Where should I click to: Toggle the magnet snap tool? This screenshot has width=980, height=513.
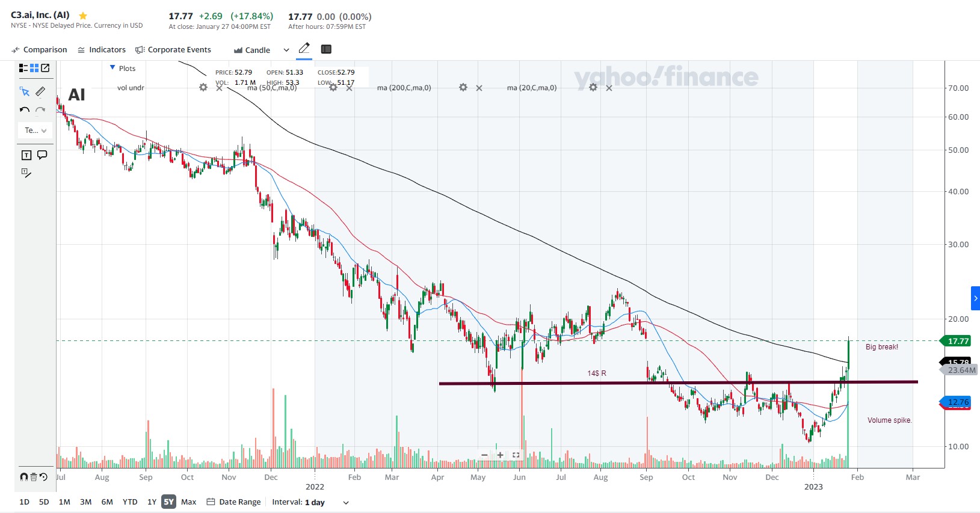click(x=24, y=477)
